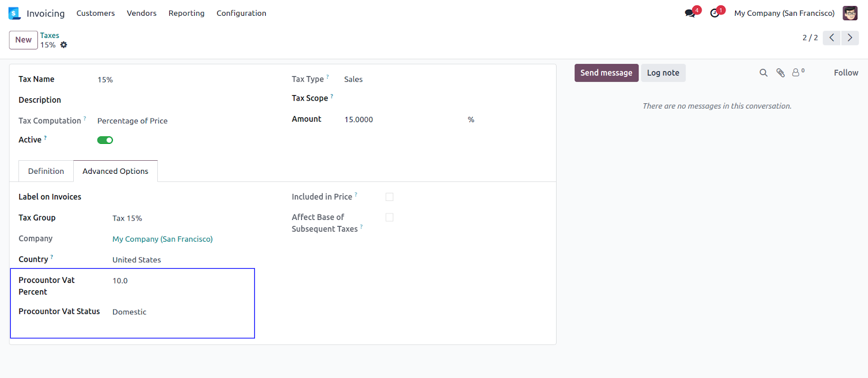The width and height of the screenshot is (868, 378).
Task: Go to the next record arrow
Action: click(x=850, y=37)
